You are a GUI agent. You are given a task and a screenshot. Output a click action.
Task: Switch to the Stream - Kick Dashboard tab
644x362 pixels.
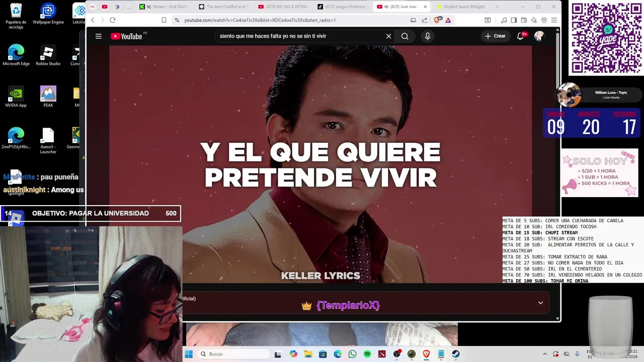[x=165, y=7]
